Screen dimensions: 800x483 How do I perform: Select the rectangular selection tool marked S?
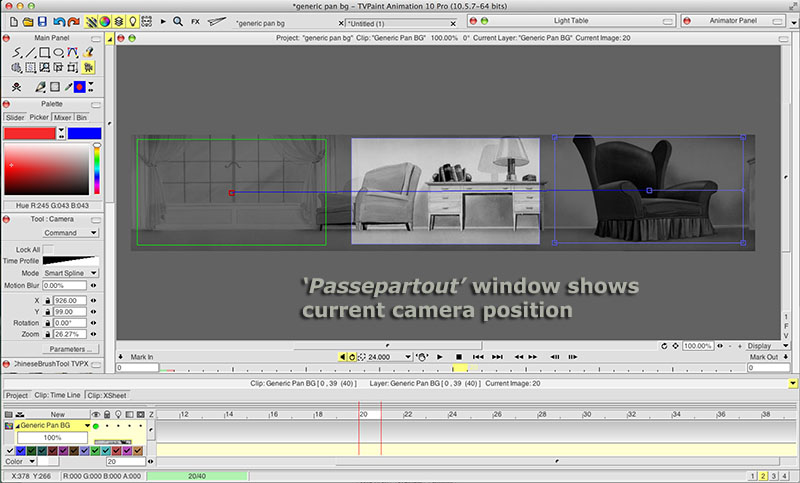coord(31,67)
